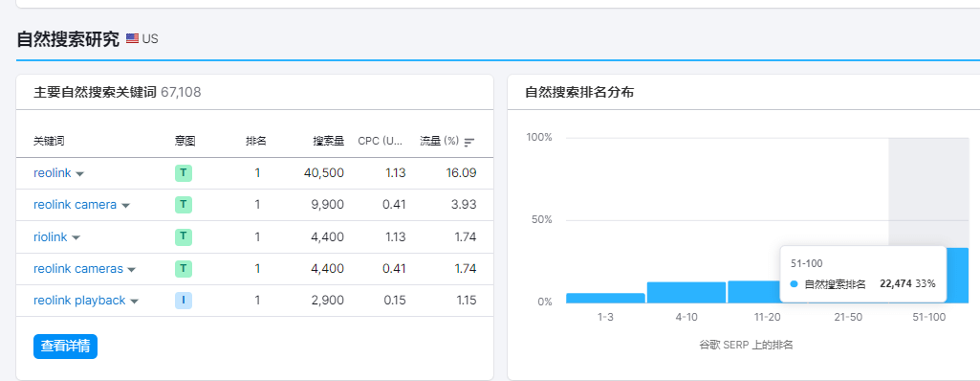Click the T intent badge for riolink
This screenshot has width=980, height=381.
(184, 237)
